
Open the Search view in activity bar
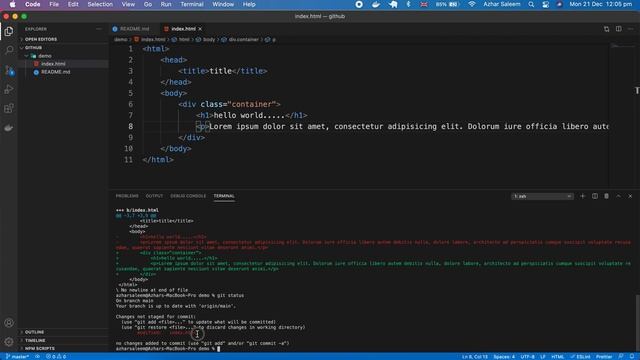tap(9, 50)
